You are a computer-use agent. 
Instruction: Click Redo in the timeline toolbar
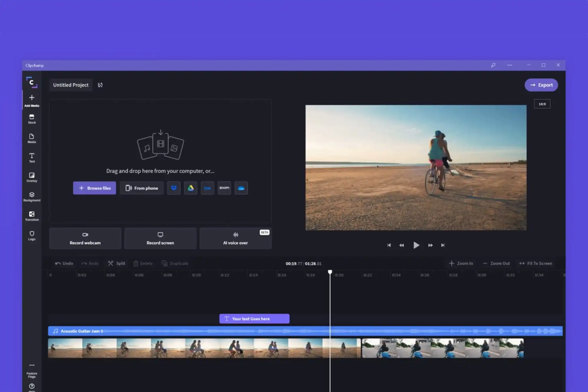point(90,263)
